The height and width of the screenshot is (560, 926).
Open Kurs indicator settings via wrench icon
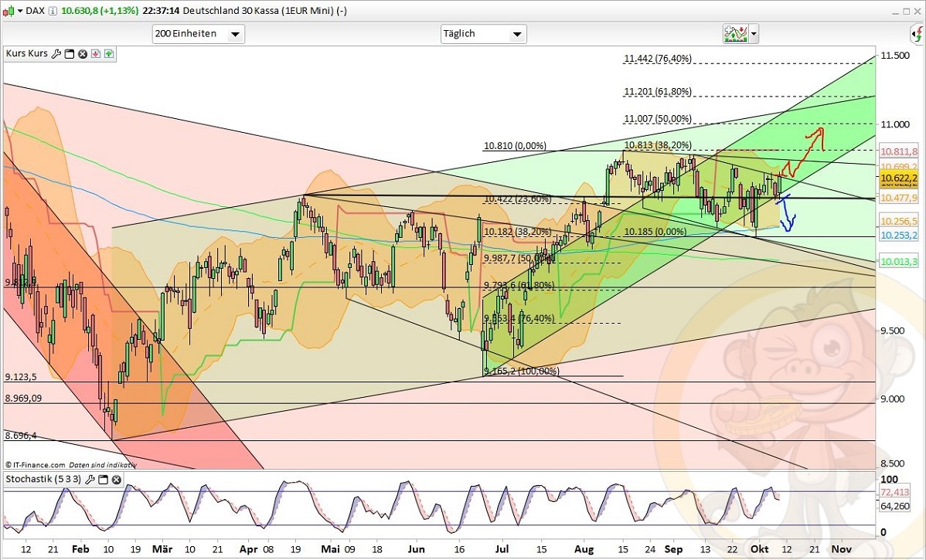click(x=56, y=53)
